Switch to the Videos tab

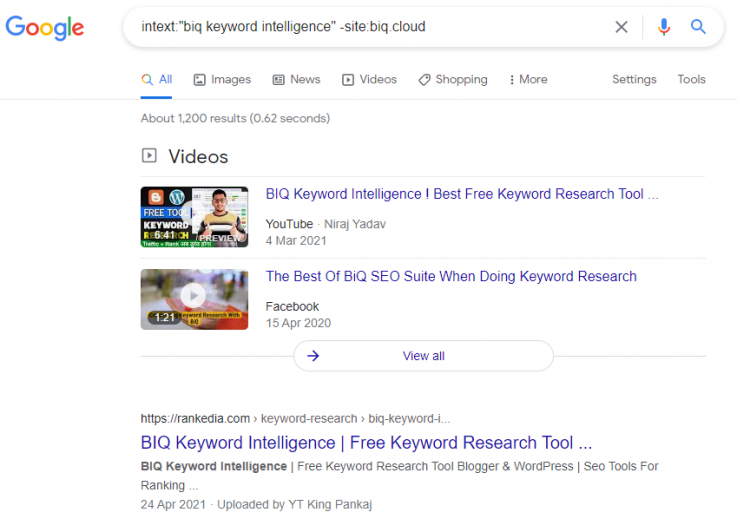coord(369,79)
